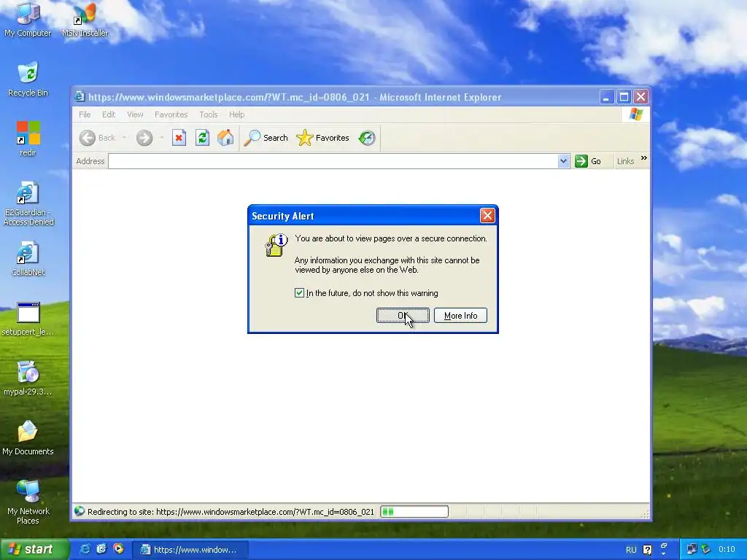
Task: Uncheck 'do not show this warning' checkbox
Action: point(299,293)
